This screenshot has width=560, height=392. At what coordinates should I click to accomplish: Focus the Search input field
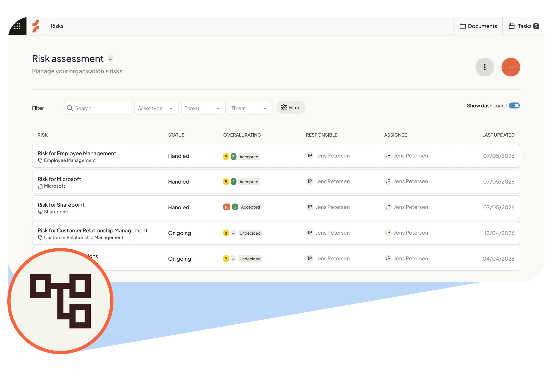click(98, 108)
